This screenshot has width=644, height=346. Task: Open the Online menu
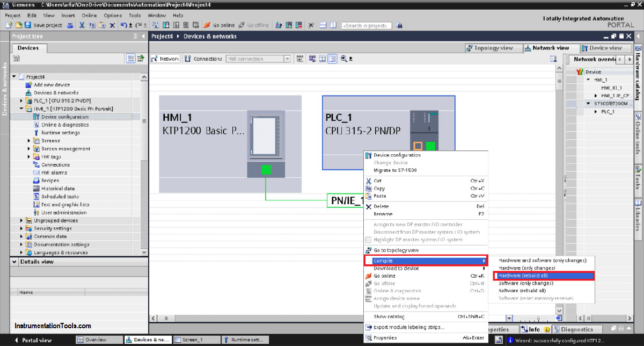click(89, 16)
